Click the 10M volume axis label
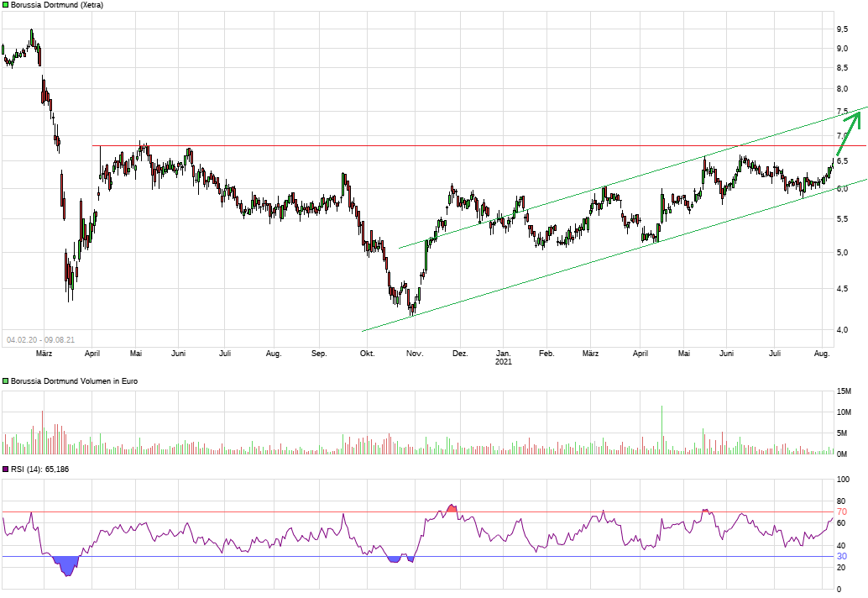The height and width of the screenshot is (598, 868). [844, 412]
